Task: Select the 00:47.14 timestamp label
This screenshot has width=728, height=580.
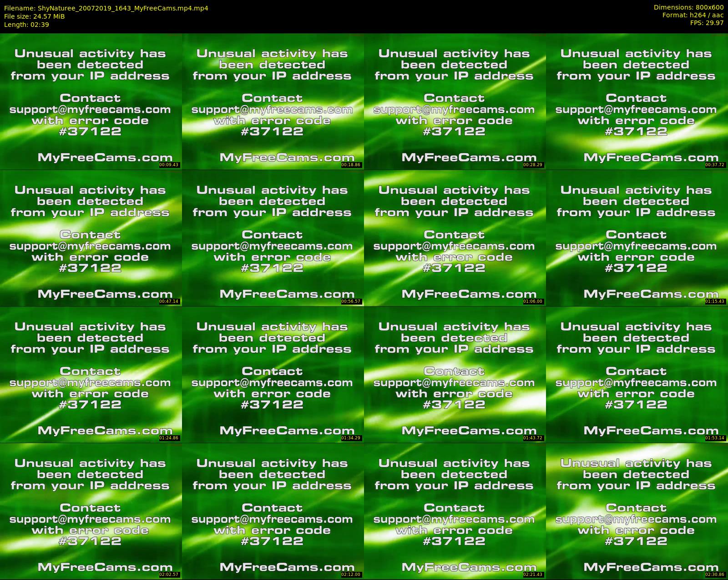Action: point(169,301)
